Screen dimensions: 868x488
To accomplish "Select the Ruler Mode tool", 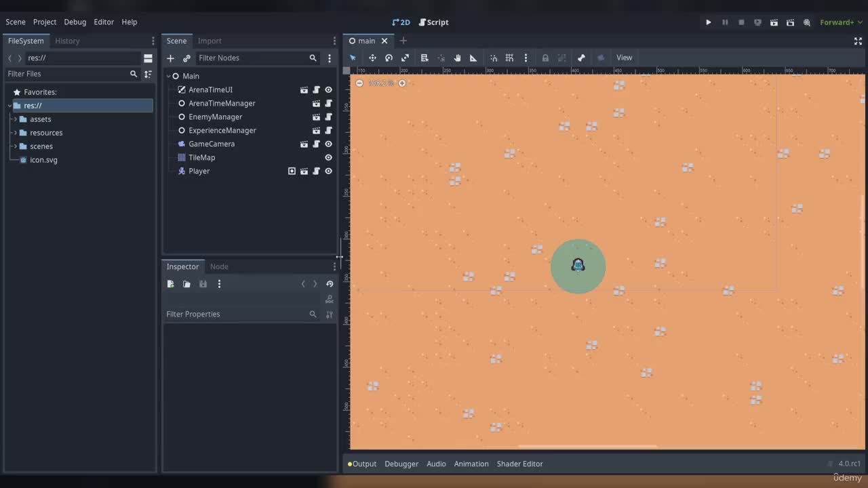I will pos(473,58).
